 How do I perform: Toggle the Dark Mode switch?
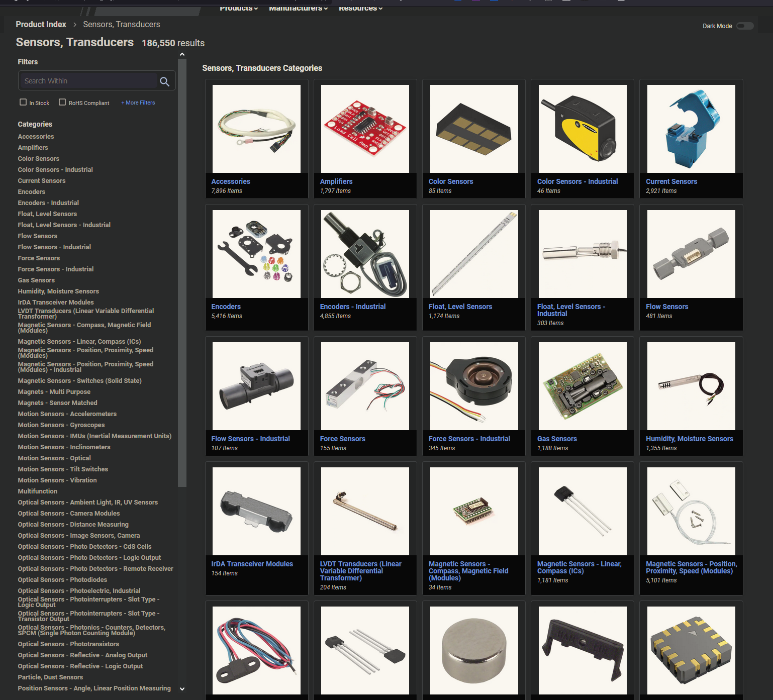tap(745, 26)
